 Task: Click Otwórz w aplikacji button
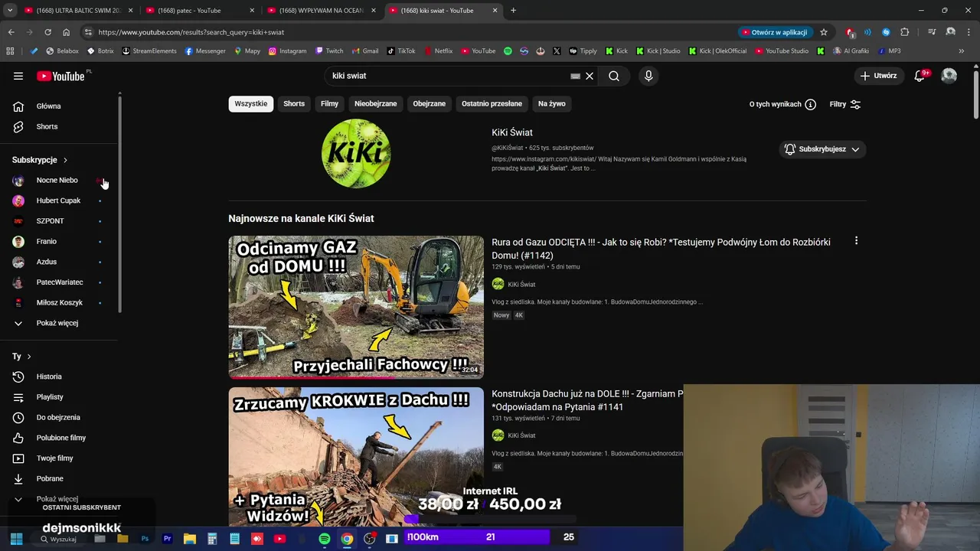click(774, 32)
